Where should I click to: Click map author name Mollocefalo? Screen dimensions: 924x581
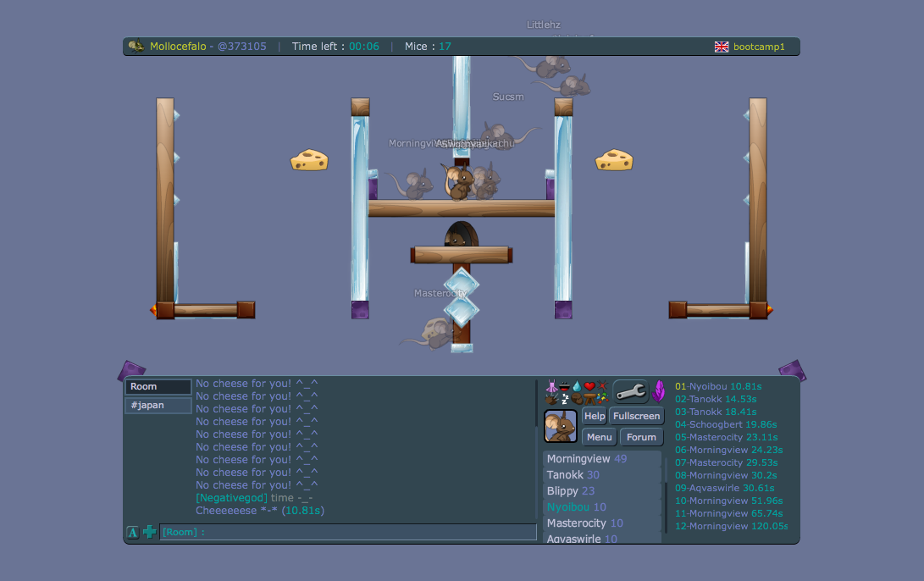(x=178, y=47)
